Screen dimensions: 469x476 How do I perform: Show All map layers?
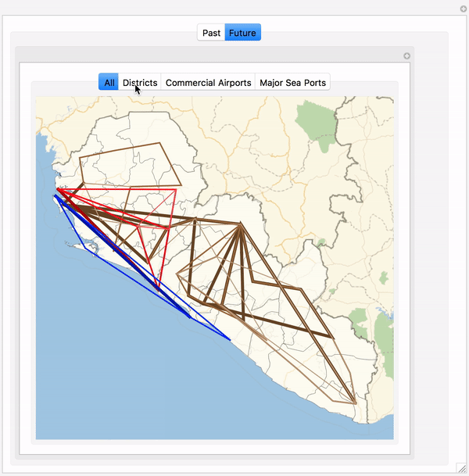click(x=109, y=82)
